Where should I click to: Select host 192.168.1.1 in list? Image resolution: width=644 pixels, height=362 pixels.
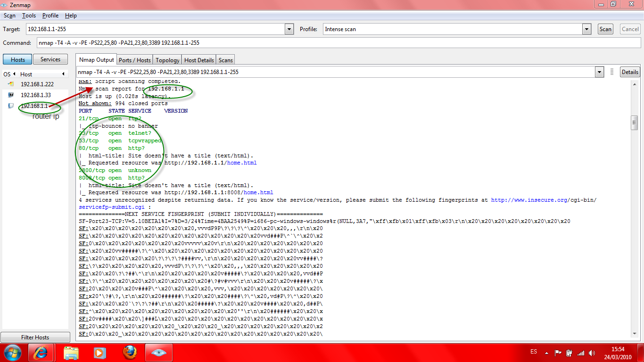click(35, 106)
